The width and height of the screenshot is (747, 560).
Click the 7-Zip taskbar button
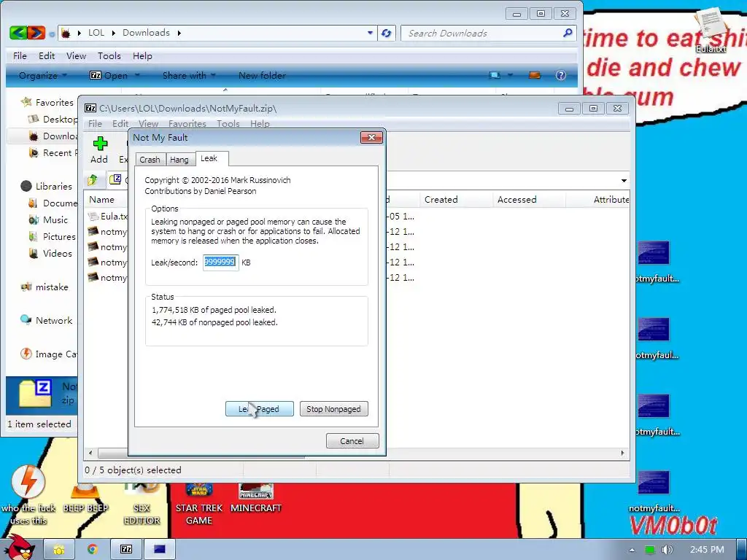(x=126, y=550)
